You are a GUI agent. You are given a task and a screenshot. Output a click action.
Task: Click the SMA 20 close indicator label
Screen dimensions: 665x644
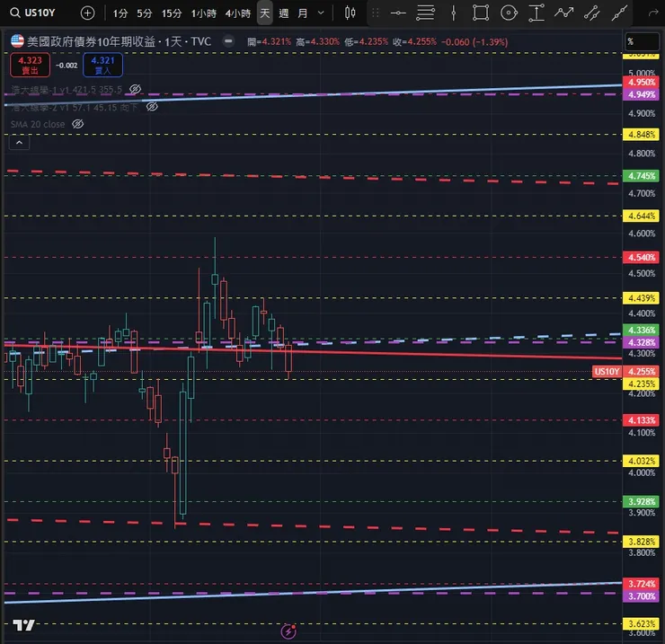(x=38, y=124)
